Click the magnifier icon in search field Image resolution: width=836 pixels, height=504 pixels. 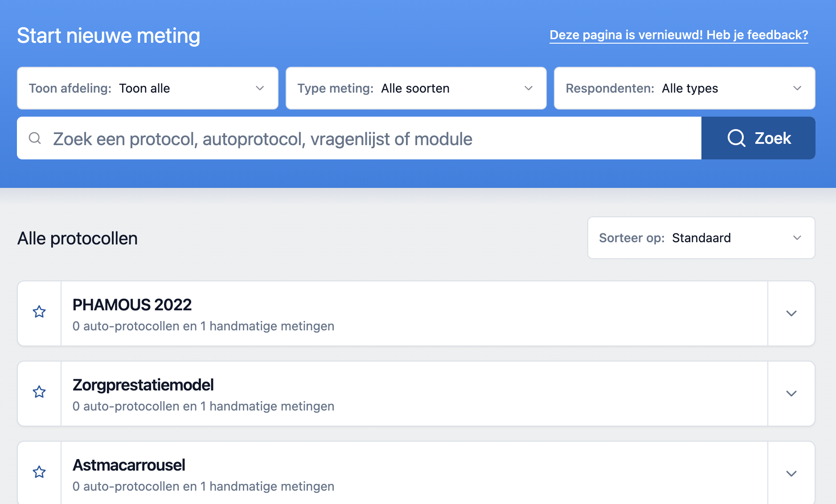(35, 138)
